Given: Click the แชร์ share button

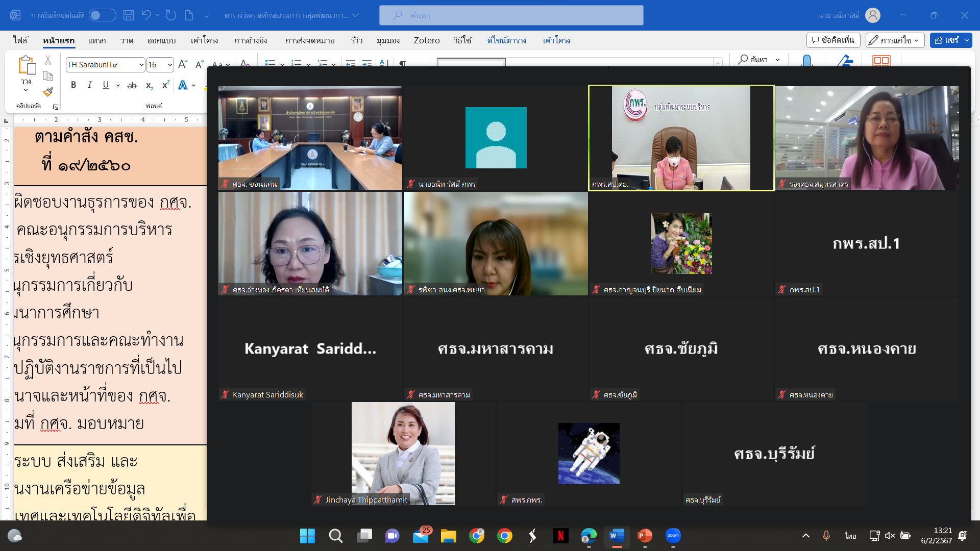Looking at the screenshot, I should click(950, 40).
